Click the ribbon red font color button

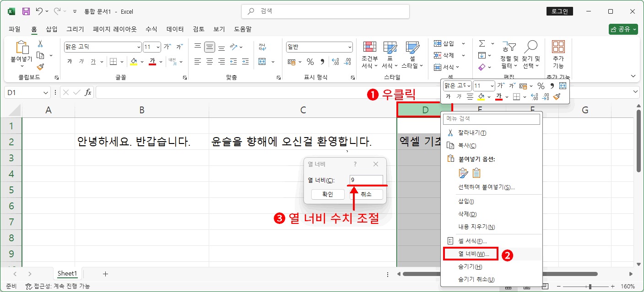click(152, 61)
